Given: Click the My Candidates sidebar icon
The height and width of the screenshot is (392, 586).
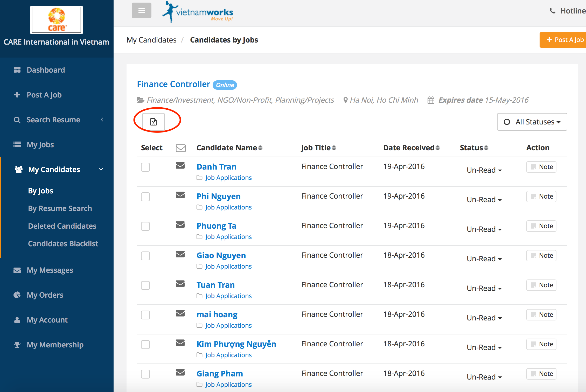Looking at the screenshot, I should (17, 169).
